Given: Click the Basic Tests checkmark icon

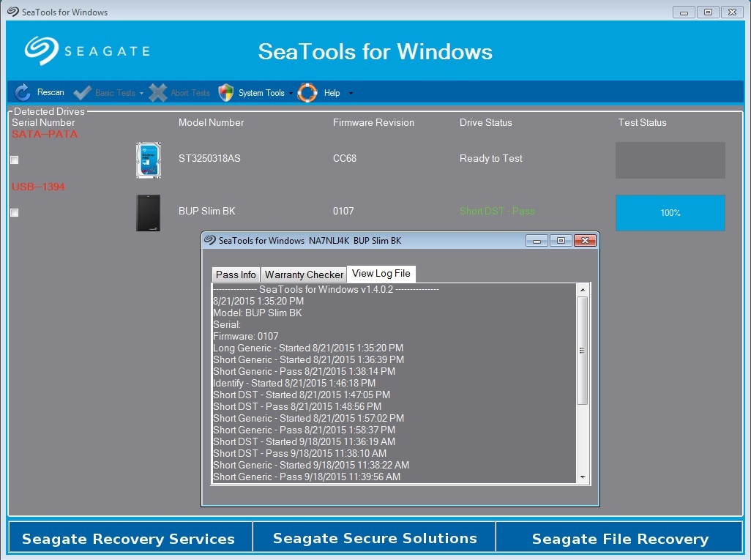Looking at the screenshot, I should [x=82, y=92].
